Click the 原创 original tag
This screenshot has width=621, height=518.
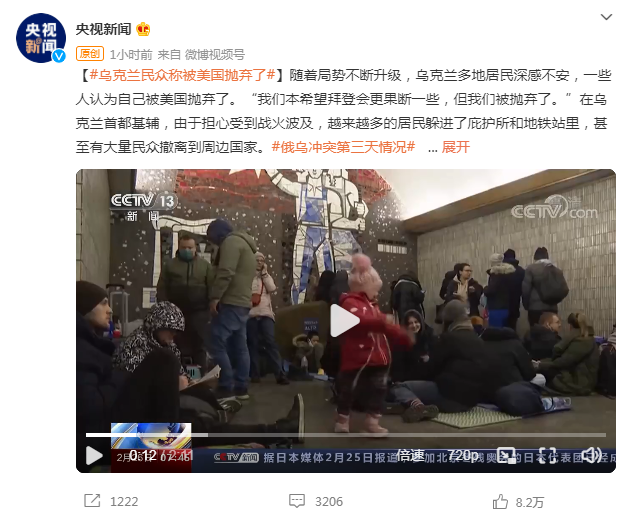pos(90,53)
